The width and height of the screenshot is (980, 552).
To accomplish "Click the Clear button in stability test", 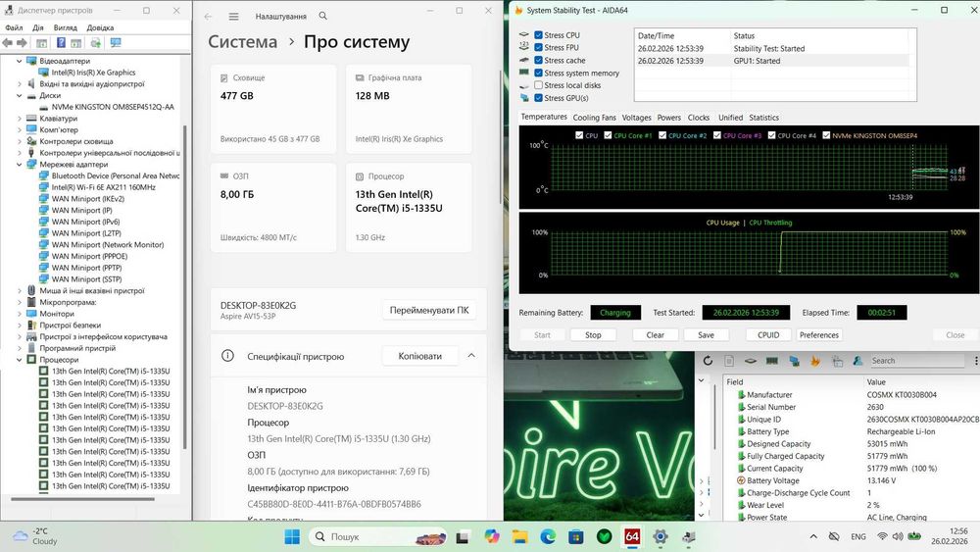I will [655, 335].
